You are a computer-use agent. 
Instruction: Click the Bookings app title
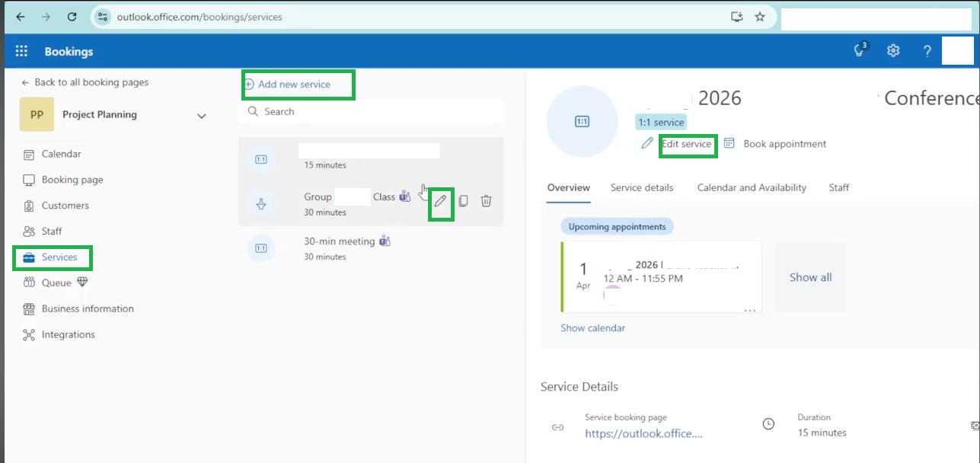[x=69, y=52]
